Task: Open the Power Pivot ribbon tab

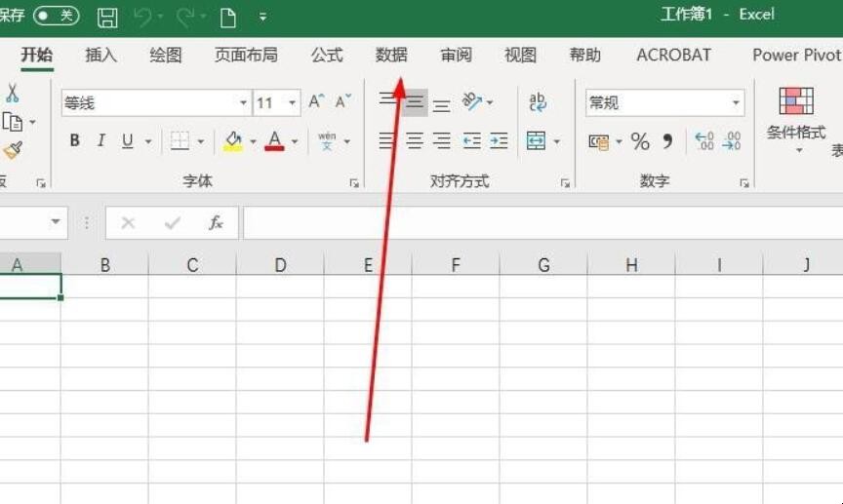Action: (797, 55)
